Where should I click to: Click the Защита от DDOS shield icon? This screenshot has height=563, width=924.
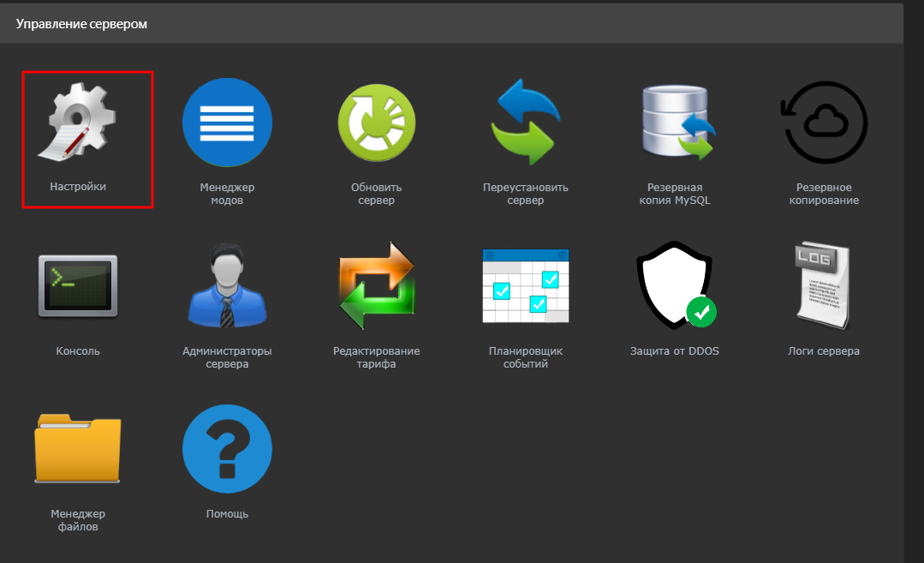pos(676,285)
